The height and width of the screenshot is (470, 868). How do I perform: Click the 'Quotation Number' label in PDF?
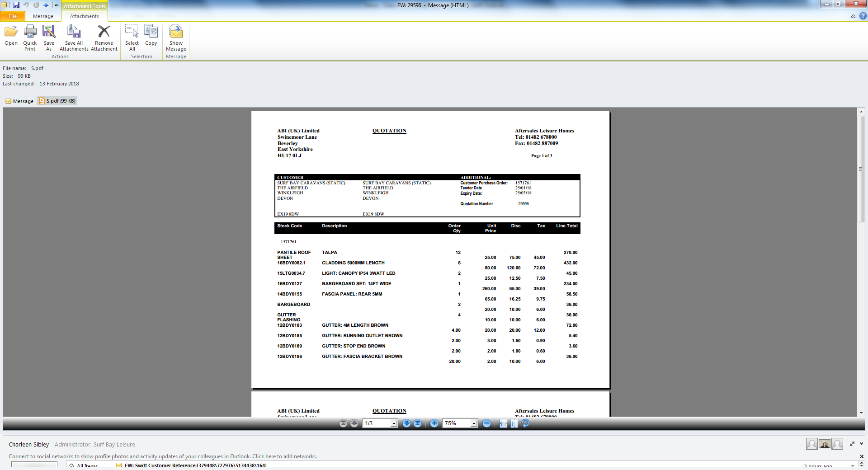tap(476, 204)
